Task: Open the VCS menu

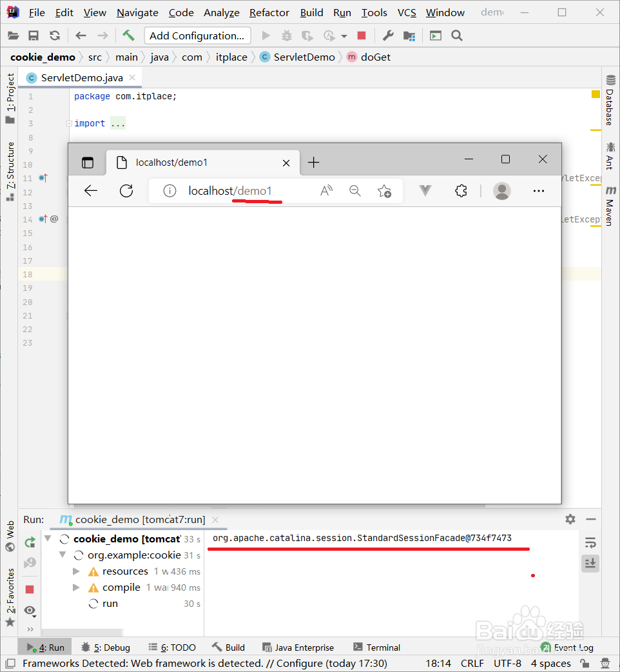Action: (x=407, y=13)
